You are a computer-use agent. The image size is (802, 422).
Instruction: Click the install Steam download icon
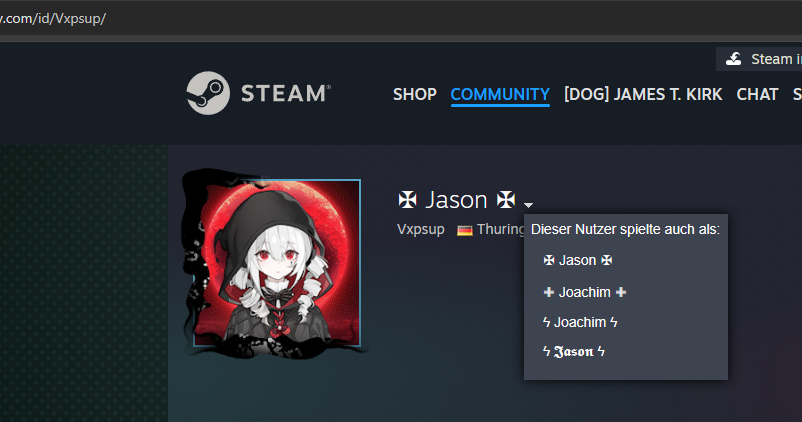point(734,59)
